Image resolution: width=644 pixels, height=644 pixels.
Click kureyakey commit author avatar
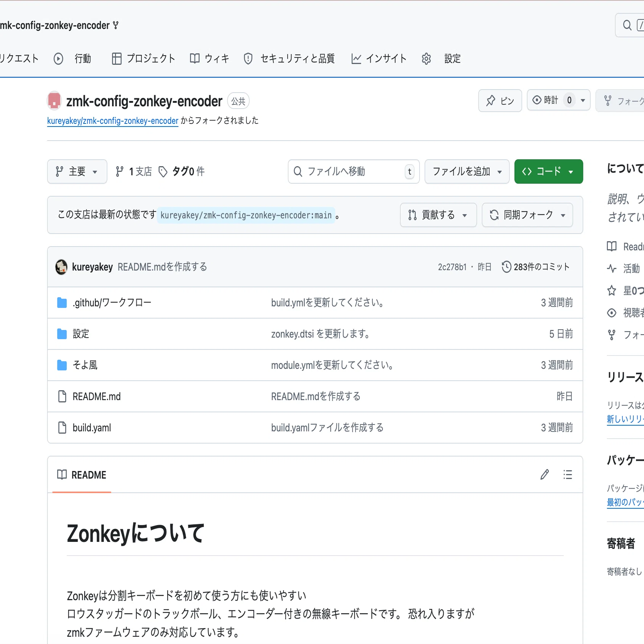pos(61,267)
